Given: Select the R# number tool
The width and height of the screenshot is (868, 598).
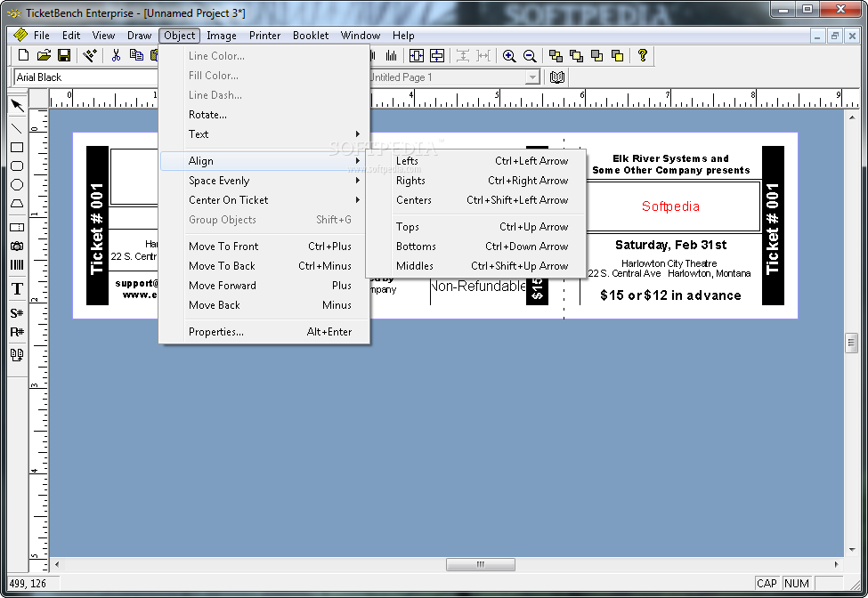Looking at the screenshot, I should click(x=17, y=332).
